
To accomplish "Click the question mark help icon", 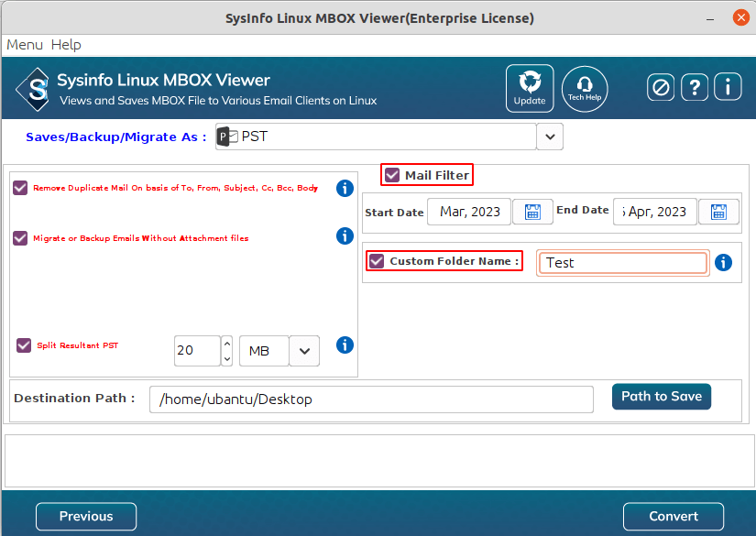I will pos(695,88).
